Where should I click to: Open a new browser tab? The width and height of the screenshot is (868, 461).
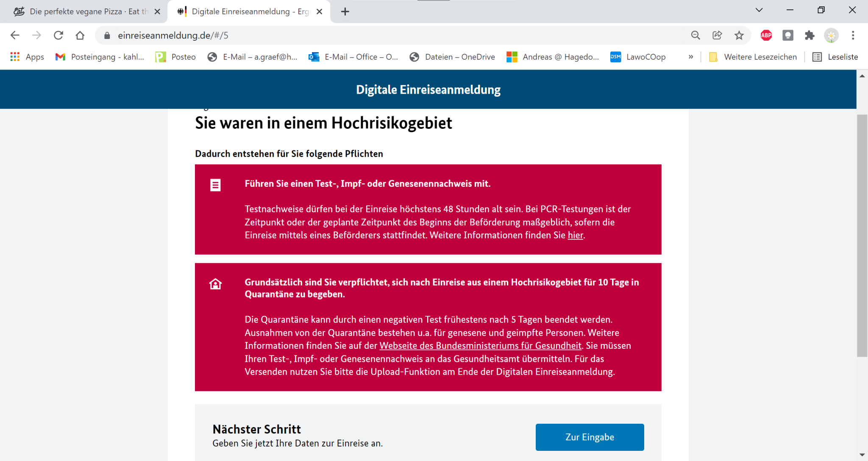tap(345, 11)
